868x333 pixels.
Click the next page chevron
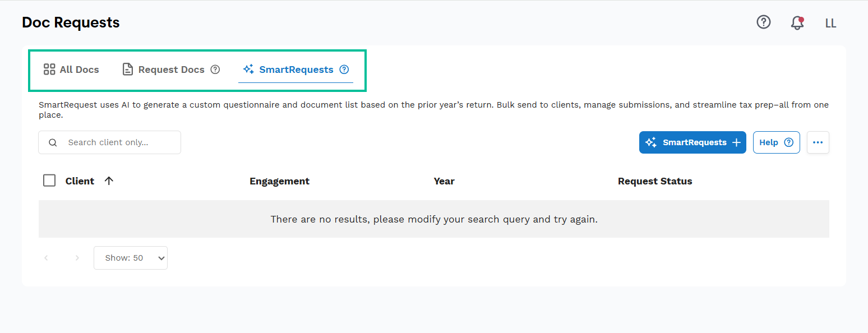point(77,258)
